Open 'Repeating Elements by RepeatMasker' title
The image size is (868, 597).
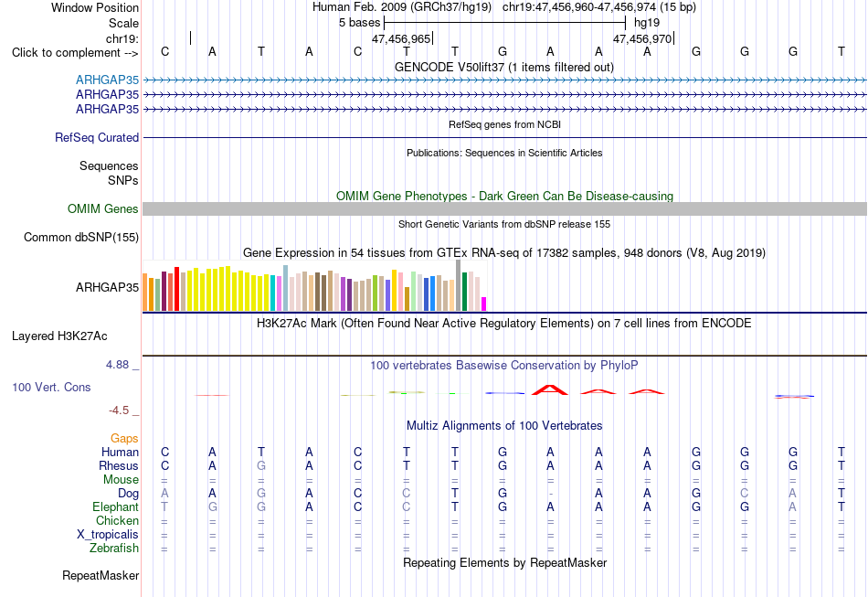(x=505, y=563)
